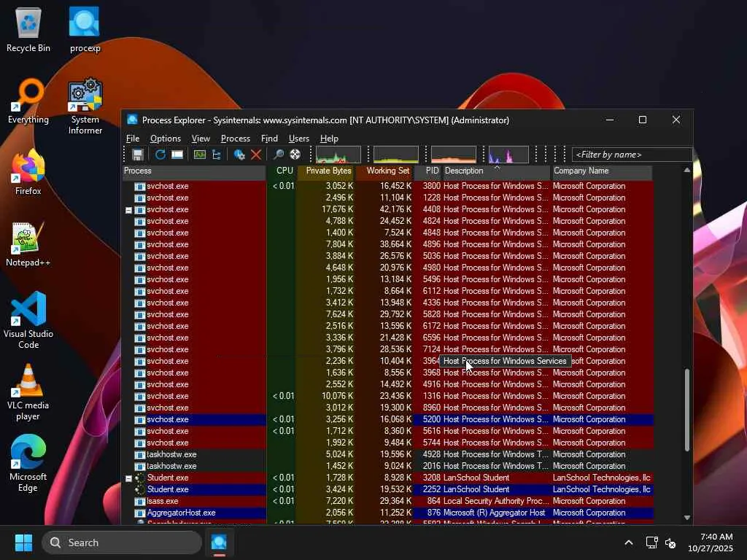Open the Process menu

pyautogui.click(x=236, y=139)
